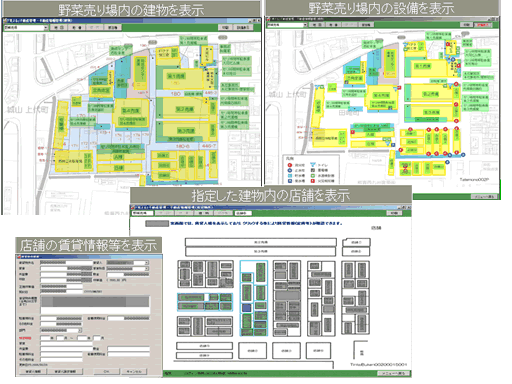Click the large gray notes area in lease dialog
Screen dimensions: 512x384
click(95, 305)
